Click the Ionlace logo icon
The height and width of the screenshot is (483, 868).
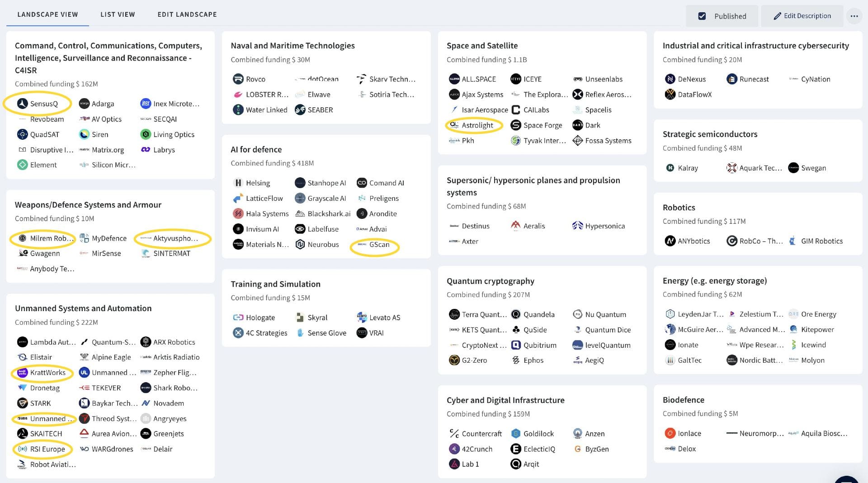[x=670, y=433]
